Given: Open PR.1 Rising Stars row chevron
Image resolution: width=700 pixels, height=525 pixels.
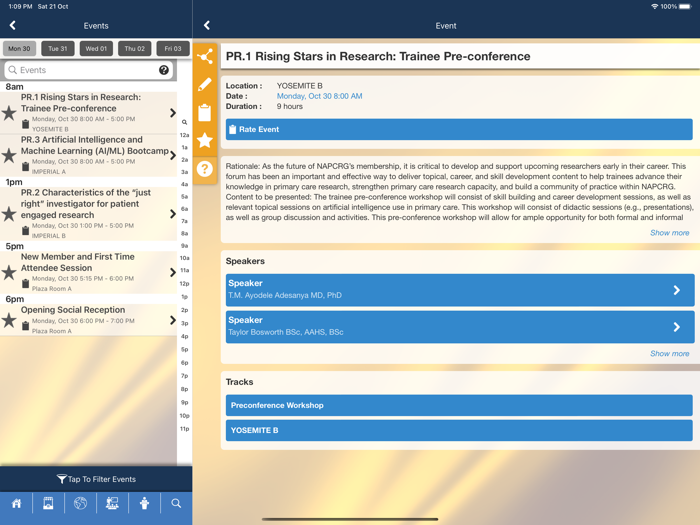Looking at the screenshot, I should pos(173,113).
